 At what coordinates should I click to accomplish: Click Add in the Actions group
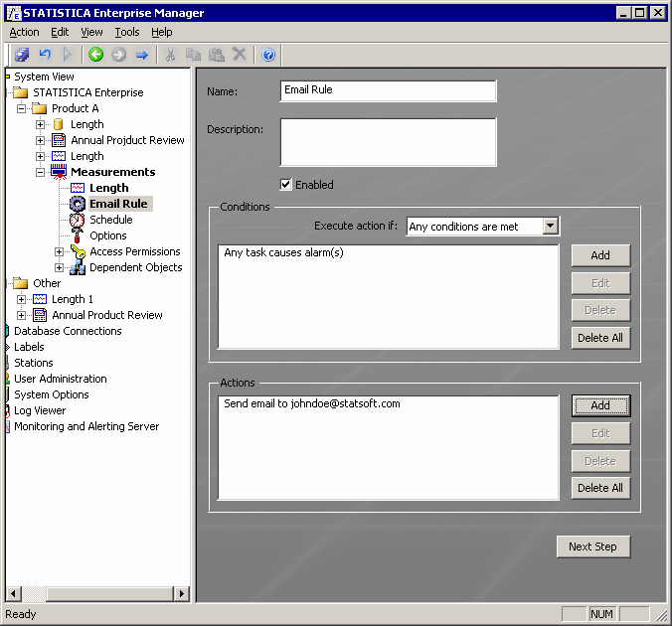coord(600,405)
